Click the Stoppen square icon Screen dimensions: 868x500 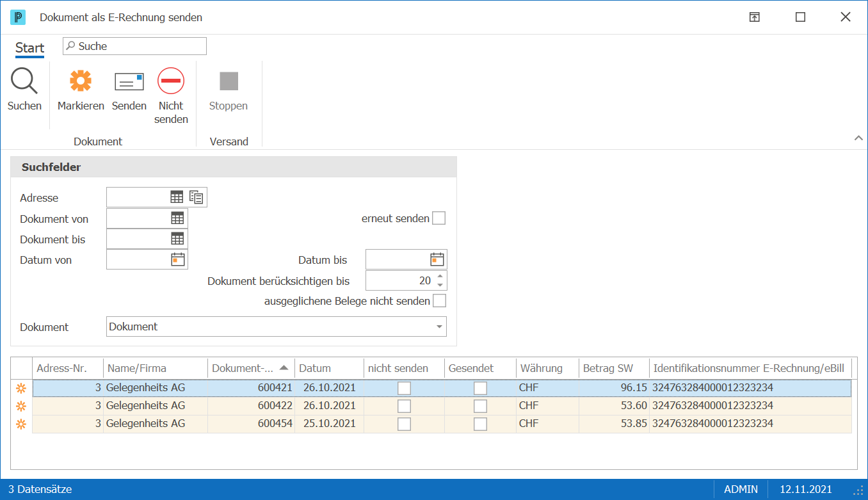click(229, 81)
